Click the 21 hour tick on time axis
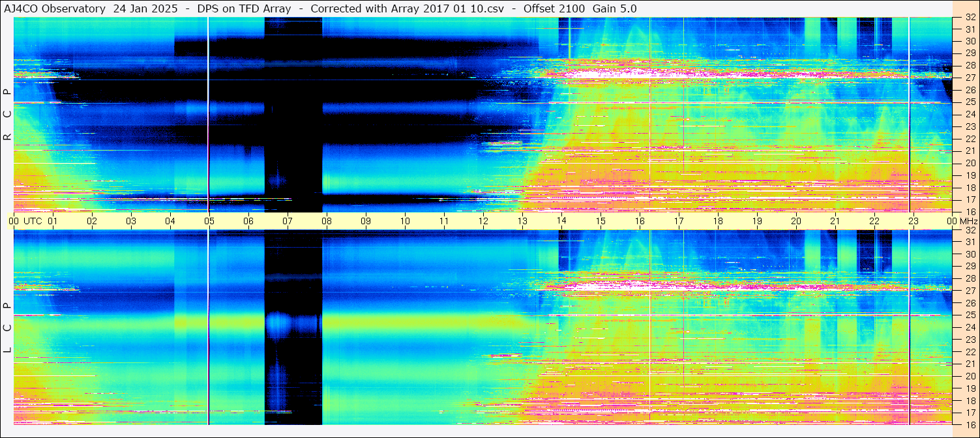The image size is (980, 438). [x=835, y=221]
